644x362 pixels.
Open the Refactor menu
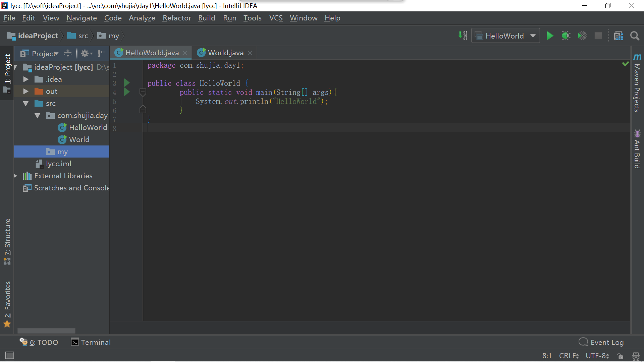[x=176, y=18]
